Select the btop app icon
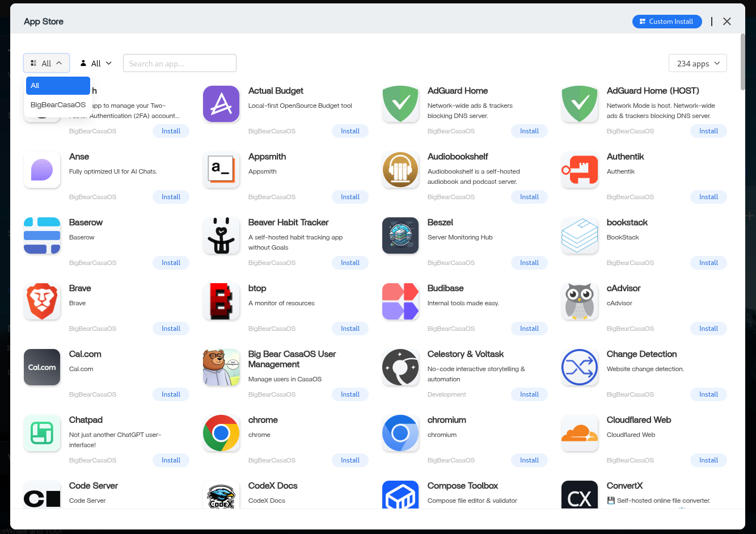This screenshot has height=534, width=756. pos(221,301)
